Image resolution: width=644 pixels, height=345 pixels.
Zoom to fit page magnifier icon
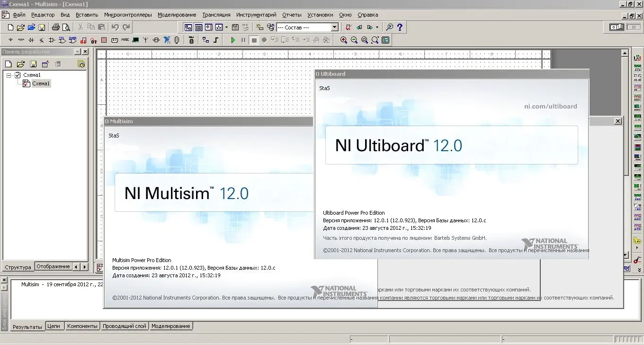pyautogui.click(x=375, y=40)
